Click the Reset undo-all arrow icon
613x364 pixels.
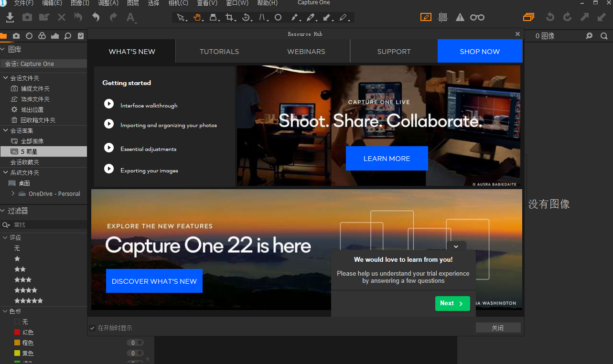coord(79,18)
